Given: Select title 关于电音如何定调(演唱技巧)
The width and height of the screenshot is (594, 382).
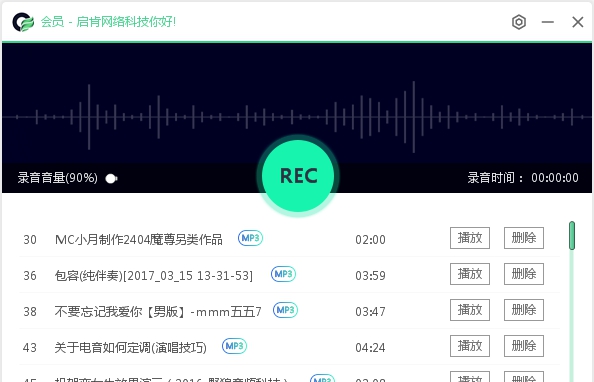Looking at the screenshot, I should [x=131, y=348].
